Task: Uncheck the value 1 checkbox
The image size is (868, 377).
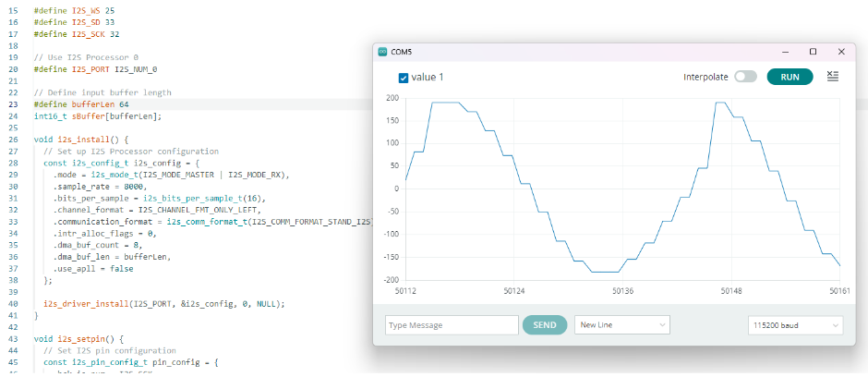Action: pos(404,78)
